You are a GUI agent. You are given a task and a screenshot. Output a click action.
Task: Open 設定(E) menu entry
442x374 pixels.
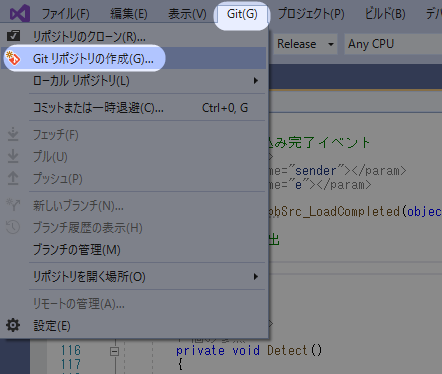133,326
